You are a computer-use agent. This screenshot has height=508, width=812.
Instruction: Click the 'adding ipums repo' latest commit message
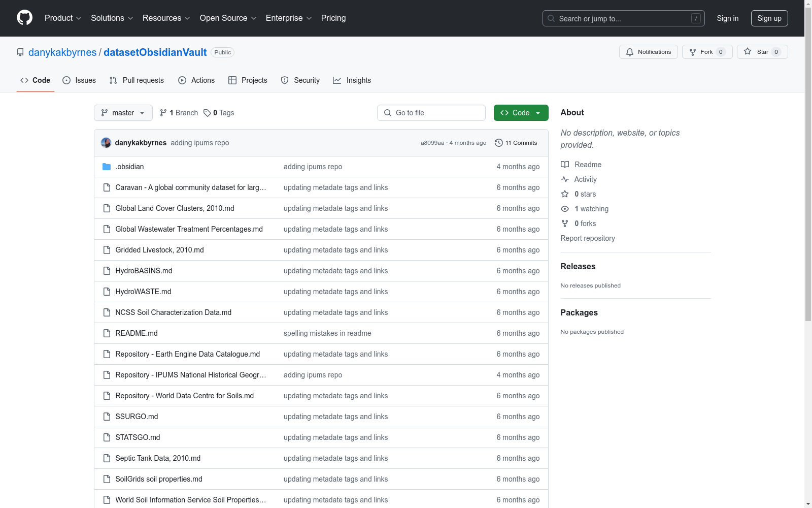point(200,143)
